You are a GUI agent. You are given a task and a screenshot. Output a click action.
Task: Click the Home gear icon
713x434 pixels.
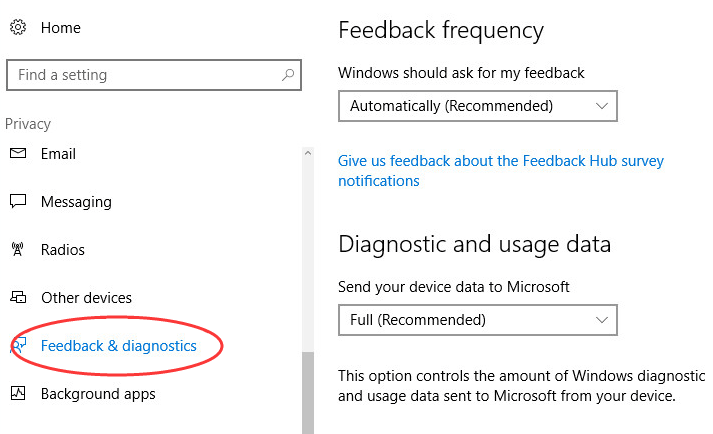(x=18, y=27)
